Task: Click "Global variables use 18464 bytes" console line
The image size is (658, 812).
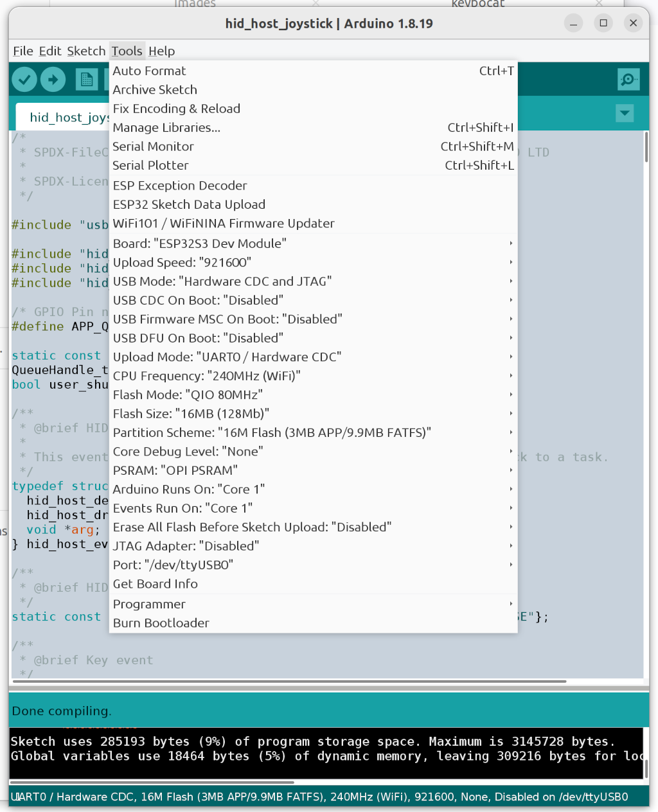Action: pos(326,756)
